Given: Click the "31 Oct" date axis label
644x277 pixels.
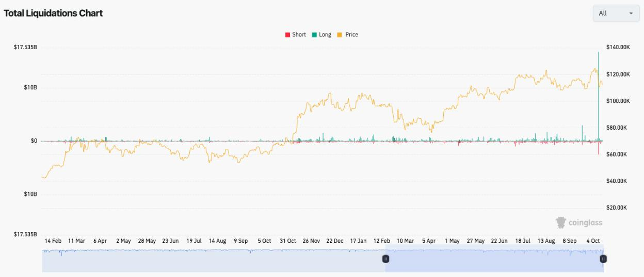Looking at the screenshot, I should tap(288, 241).
